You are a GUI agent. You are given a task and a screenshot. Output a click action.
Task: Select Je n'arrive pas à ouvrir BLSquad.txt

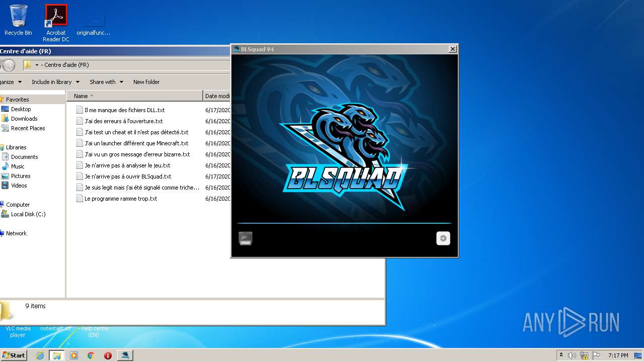pos(128,176)
